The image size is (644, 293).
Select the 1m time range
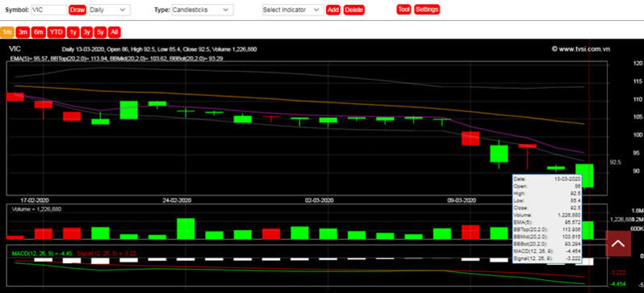7,32
